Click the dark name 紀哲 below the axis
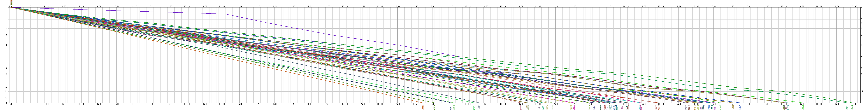 click(480, 107)
